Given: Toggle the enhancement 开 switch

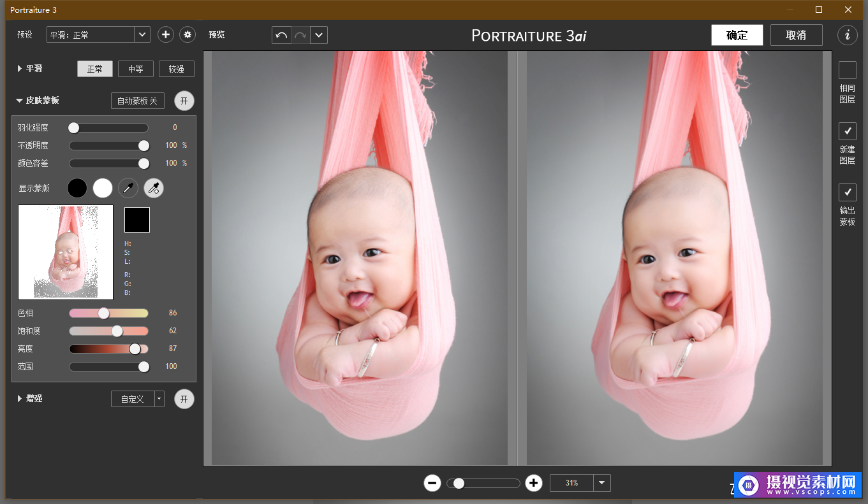Looking at the screenshot, I should pyautogui.click(x=184, y=399).
